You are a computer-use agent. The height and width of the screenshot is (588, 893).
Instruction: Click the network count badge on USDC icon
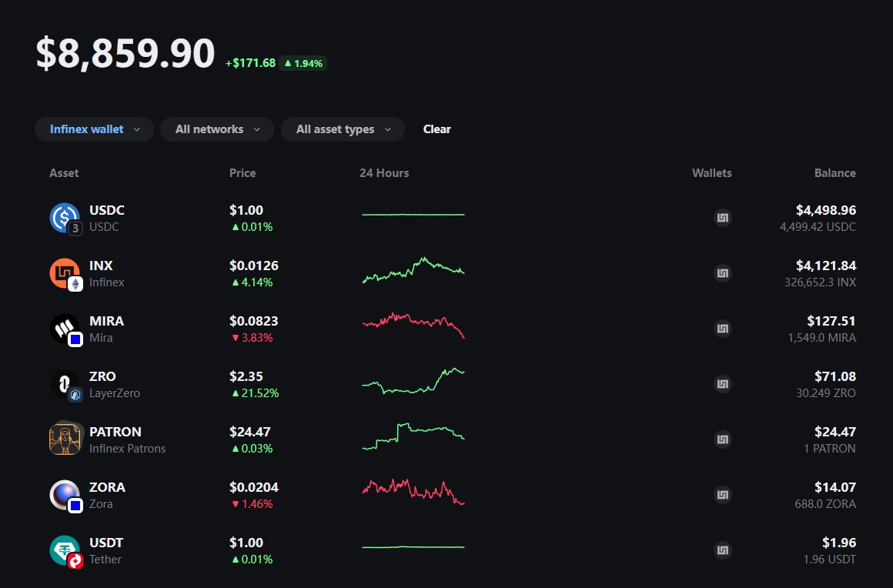coord(75,229)
